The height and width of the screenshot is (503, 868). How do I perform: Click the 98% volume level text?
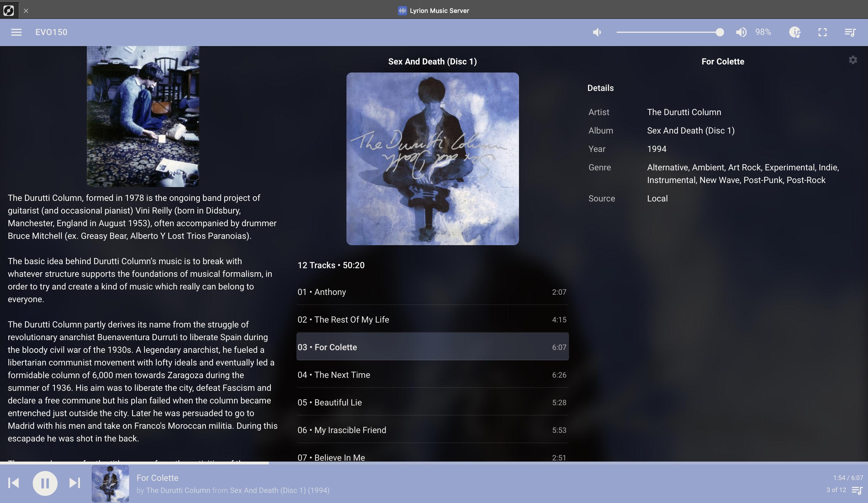tap(763, 32)
